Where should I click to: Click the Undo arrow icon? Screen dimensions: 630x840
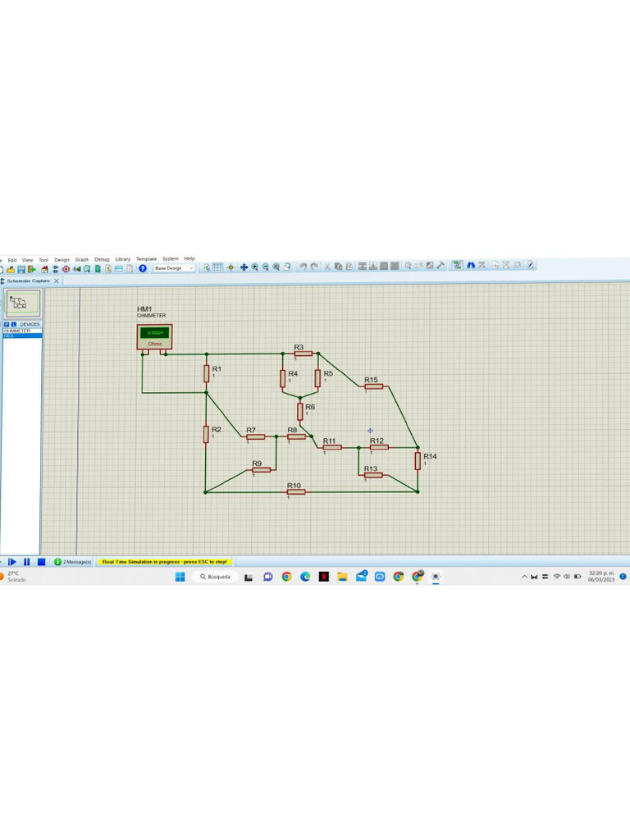point(304,267)
